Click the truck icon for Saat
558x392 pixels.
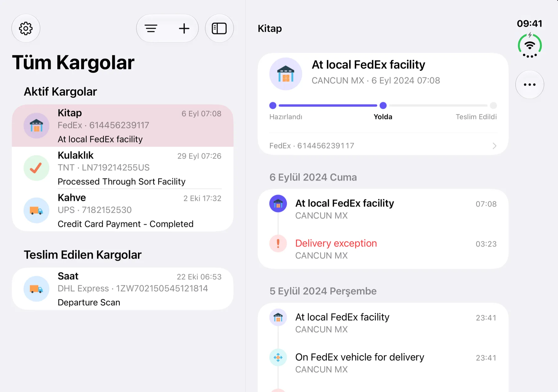[36, 289]
